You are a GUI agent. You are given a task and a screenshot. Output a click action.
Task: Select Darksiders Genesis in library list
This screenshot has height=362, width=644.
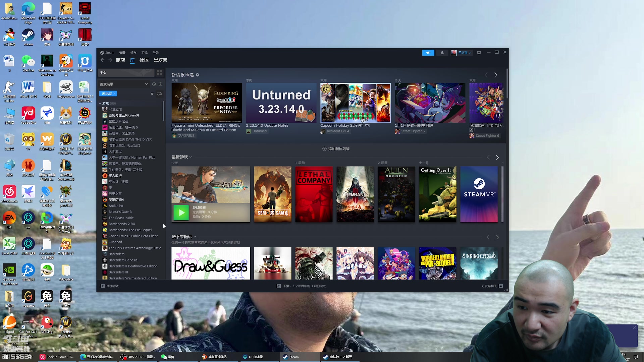pos(123,260)
